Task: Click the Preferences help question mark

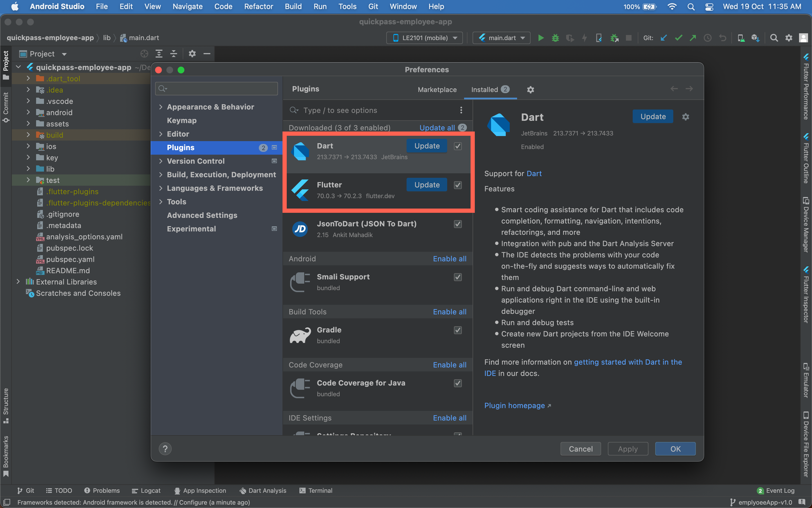Action: (x=165, y=449)
